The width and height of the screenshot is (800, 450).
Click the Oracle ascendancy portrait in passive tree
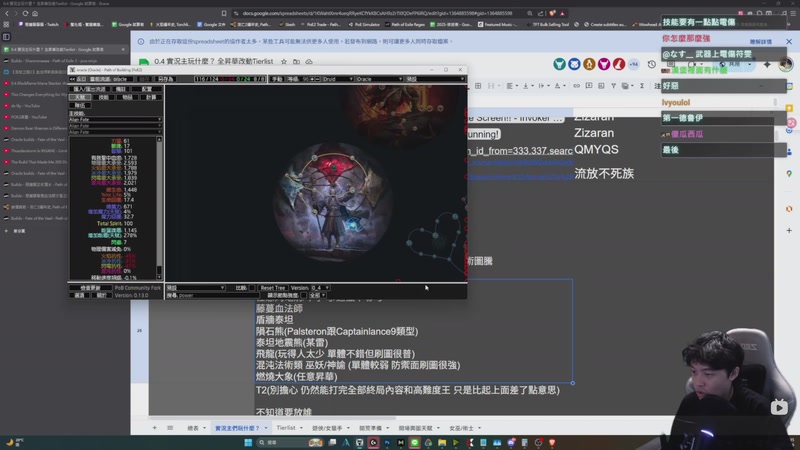pos(333,203)
